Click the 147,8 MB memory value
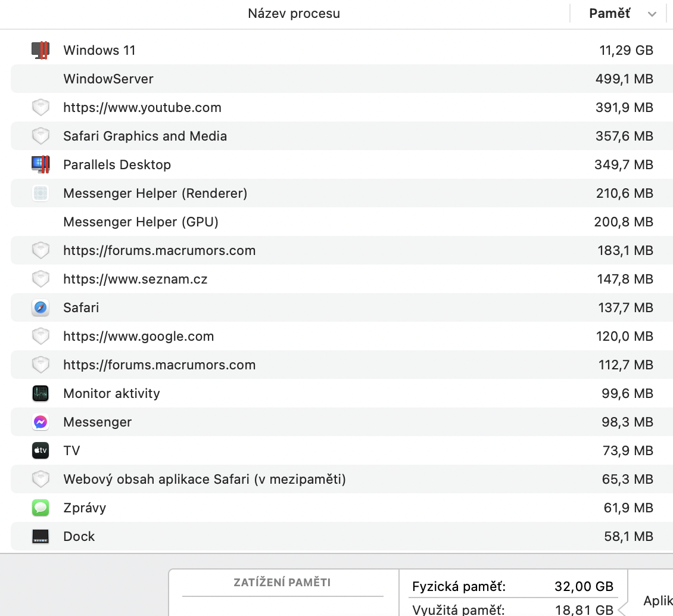The image size is (673, 616). 625,279
